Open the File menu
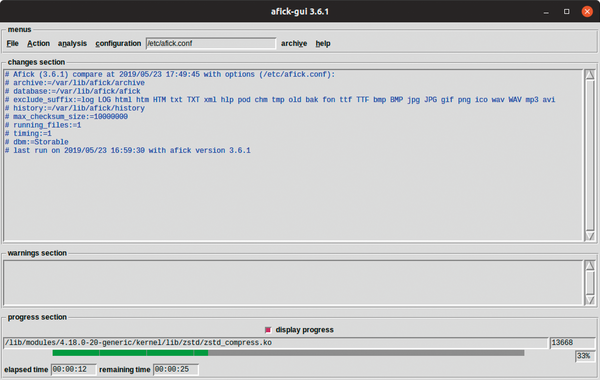This screenshot has height=380, width=600. pyautogui.click(x=13, y=44)
